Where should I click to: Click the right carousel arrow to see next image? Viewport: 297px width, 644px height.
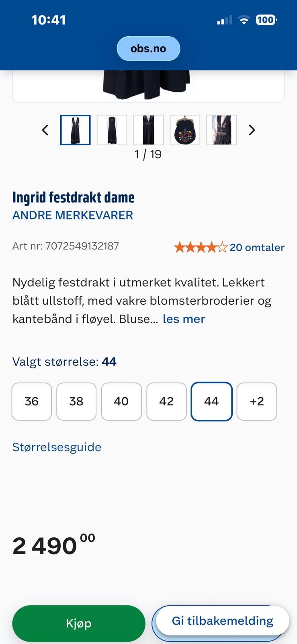click(x=252, y=130)
